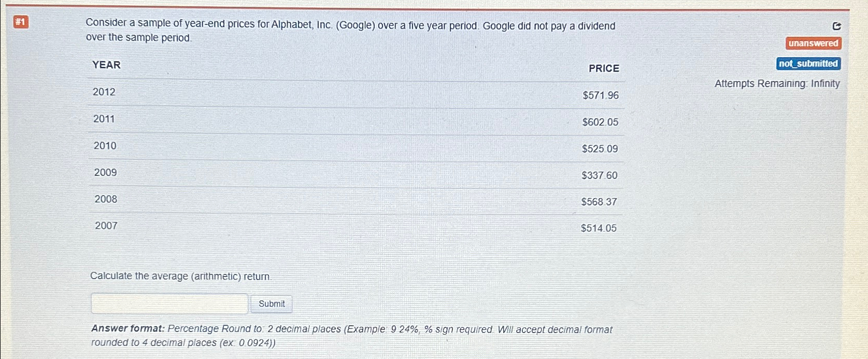Viewport: 868px width, 359px height.
Task: Click the $337.60 price value
Action: tap(600, 175)
